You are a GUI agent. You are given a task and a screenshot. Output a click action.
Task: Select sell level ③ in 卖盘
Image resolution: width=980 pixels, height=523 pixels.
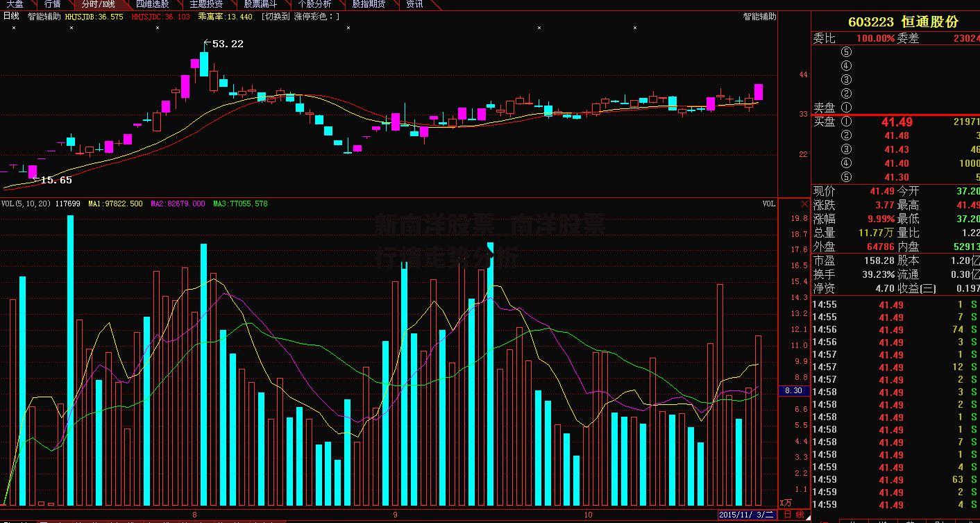coord(846,80)
